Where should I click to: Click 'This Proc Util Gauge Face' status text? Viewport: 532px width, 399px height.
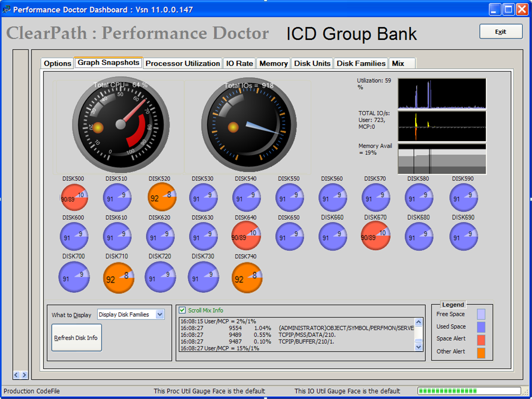click(209, 391)
